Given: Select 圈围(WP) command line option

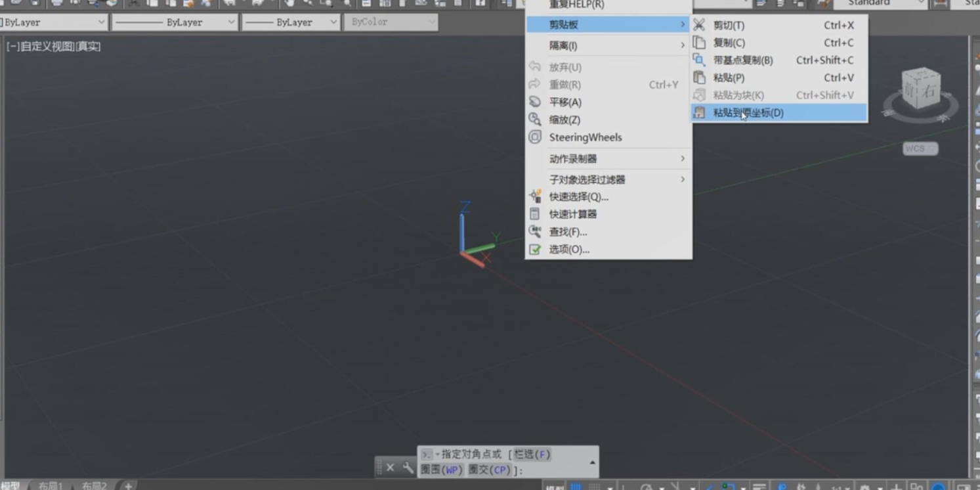Looking at the screenshot, I should tap(442, 470).
